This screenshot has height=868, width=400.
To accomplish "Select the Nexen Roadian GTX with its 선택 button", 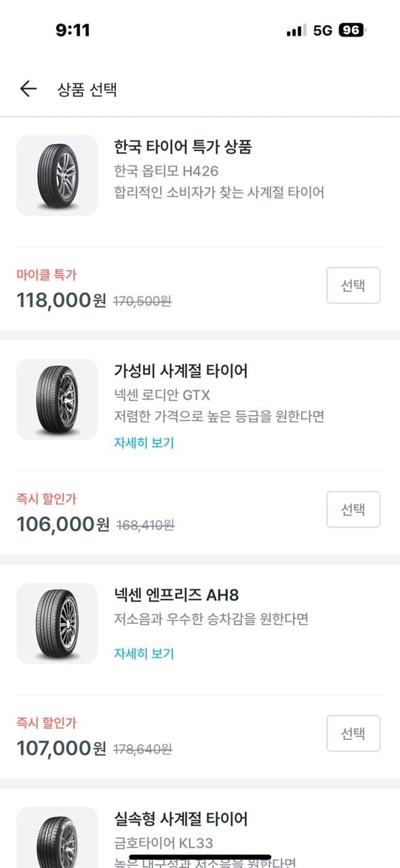I will (353, 509).
